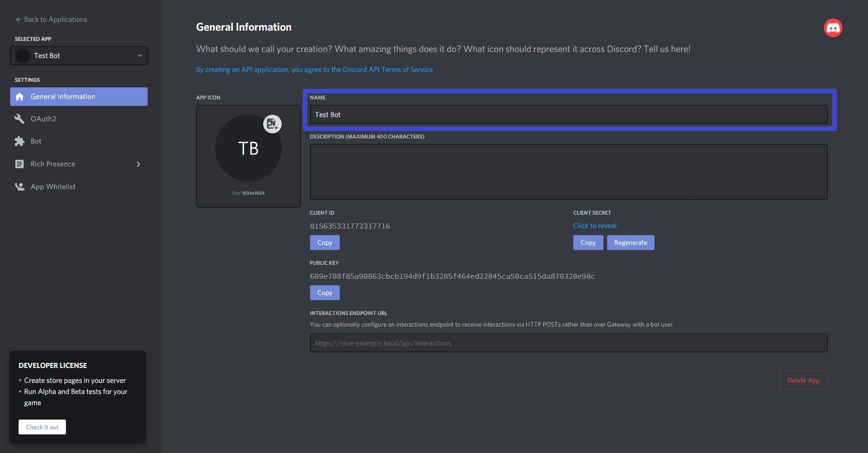
Task: Click the wrench icon beside OAuth2
Action: 19,119
